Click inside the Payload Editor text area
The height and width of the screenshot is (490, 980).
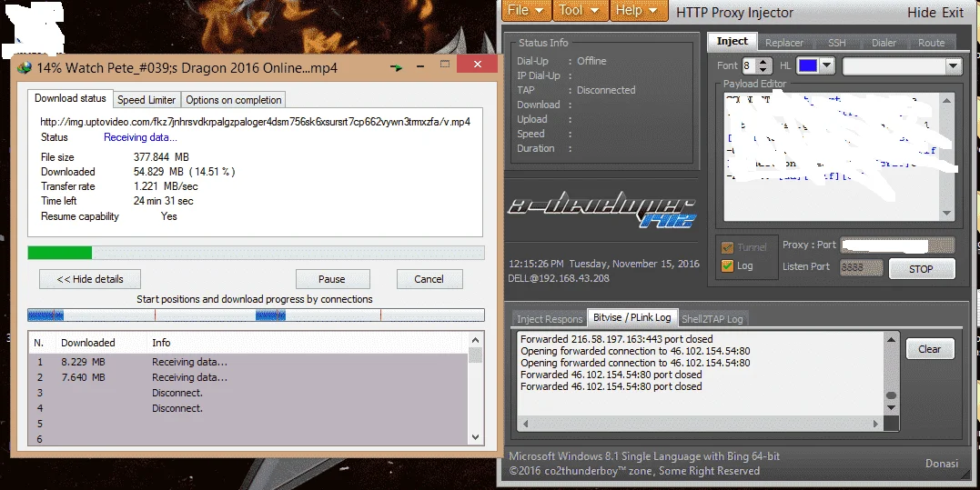pos(832,156)
